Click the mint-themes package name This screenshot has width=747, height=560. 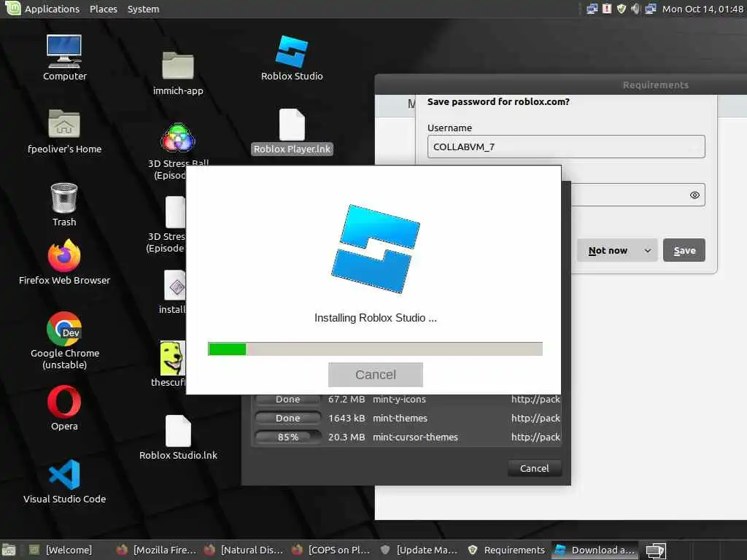[400, 418]
